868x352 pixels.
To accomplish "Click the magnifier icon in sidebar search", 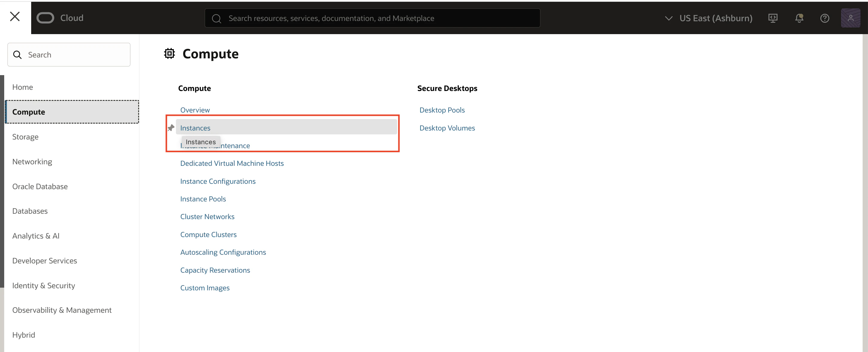I will point(17,55).
